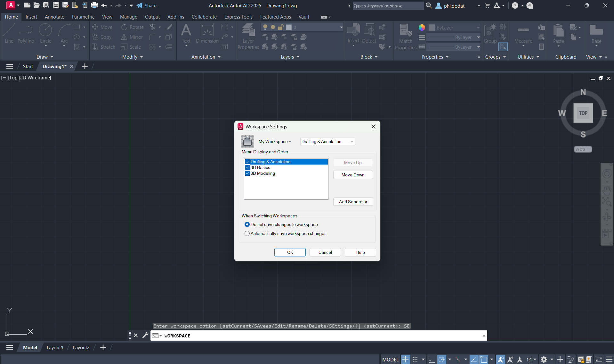Viewport: 614px width, 364px height.
Task: Click the keyword search input field
Action: pos(388,6)
